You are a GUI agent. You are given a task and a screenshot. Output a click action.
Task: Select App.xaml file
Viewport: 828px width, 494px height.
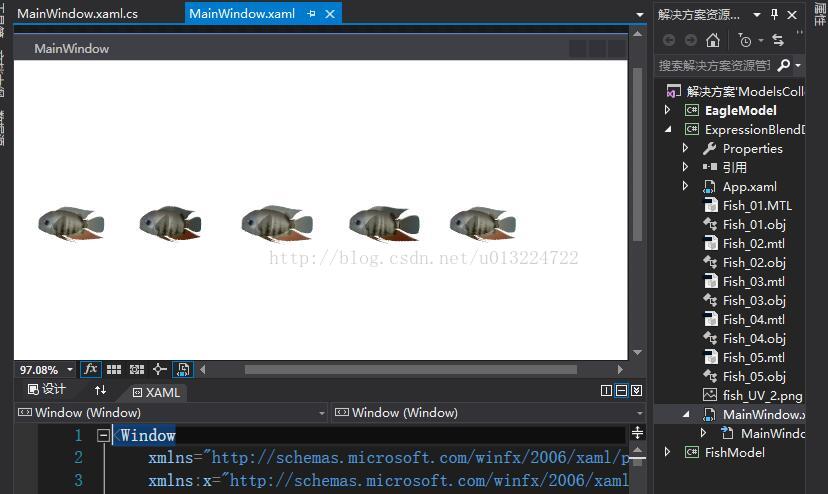point(749,187)
